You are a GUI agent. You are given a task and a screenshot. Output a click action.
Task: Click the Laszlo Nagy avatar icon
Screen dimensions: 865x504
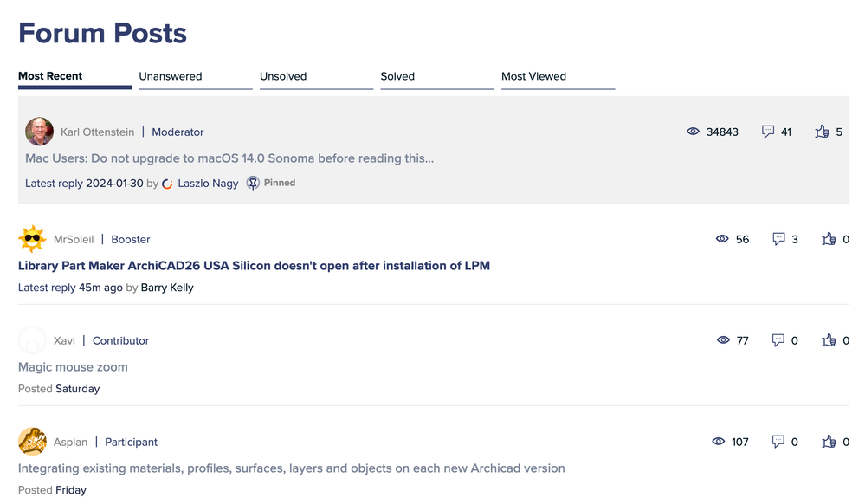click(168, 184)
